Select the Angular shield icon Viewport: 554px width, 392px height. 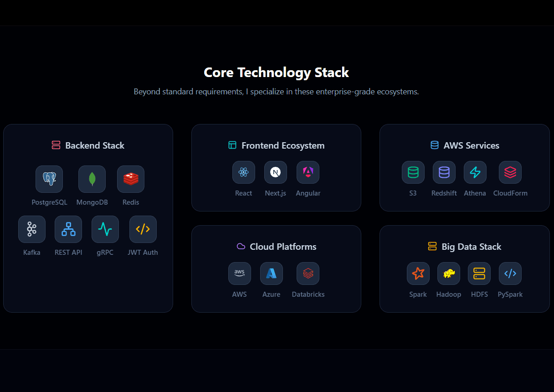308,172
